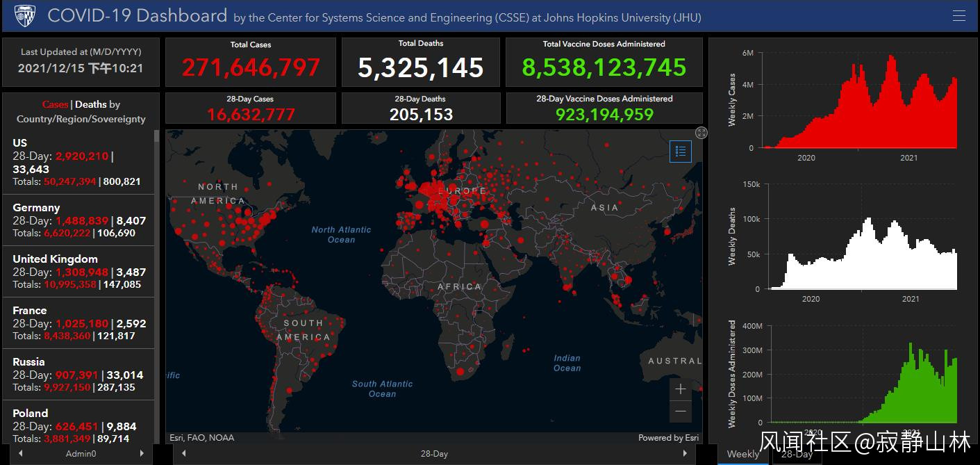Image resolution: width=980 pixels, height=465 pixels.
Task: Click Germany's 28-Day figure 1,488,839
Action: (82, 220)
